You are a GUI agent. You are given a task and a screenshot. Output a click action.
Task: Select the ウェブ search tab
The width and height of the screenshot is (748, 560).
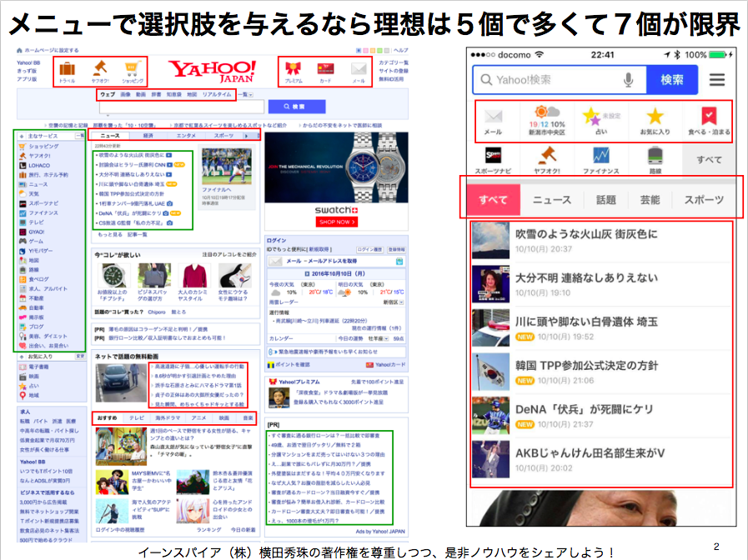coord(108,94)
